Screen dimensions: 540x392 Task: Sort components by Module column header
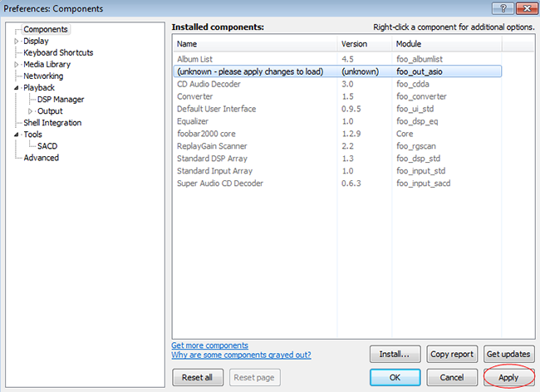(x=447, y=44)
